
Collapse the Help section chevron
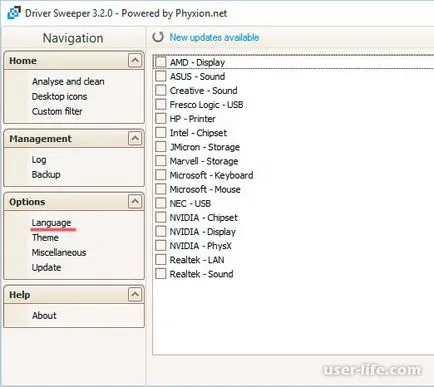tap(135, 294)
